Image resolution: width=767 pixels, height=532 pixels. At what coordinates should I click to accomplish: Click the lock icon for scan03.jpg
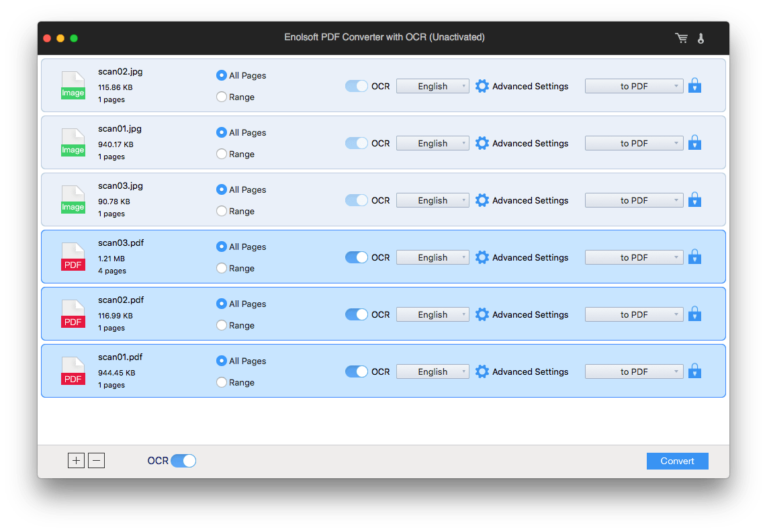(694, 199)
